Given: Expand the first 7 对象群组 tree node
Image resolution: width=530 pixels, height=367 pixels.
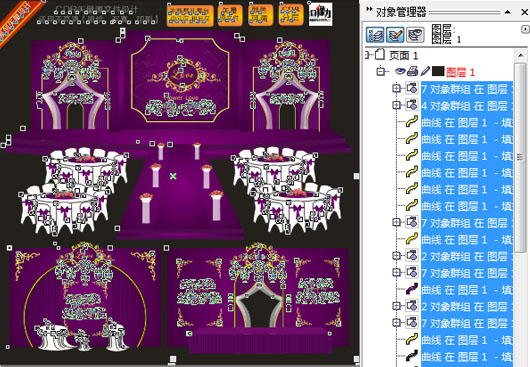Looking at the screenshot, I should tap(396, 89).
